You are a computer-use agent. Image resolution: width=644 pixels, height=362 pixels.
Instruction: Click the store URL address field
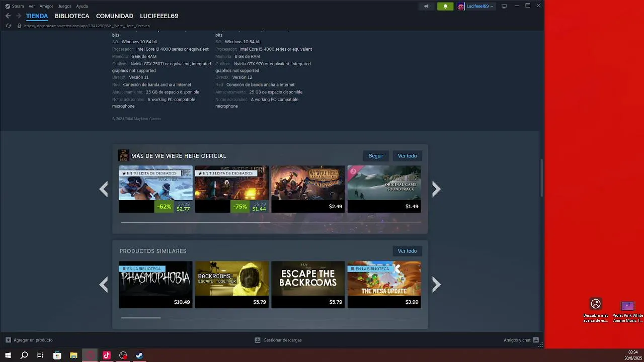[87, 26]
